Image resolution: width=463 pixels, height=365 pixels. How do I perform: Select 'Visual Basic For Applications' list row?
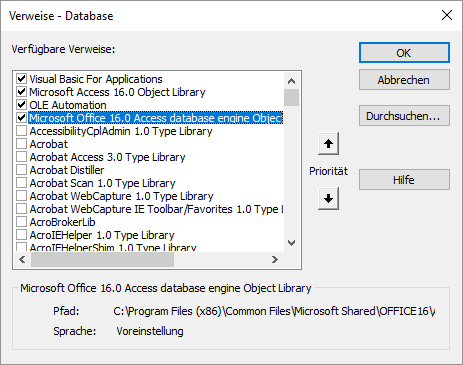[x=96, y=79]
